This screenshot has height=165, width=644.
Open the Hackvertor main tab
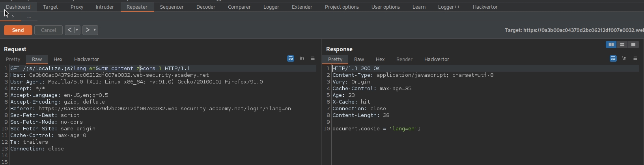click(485, 7)
